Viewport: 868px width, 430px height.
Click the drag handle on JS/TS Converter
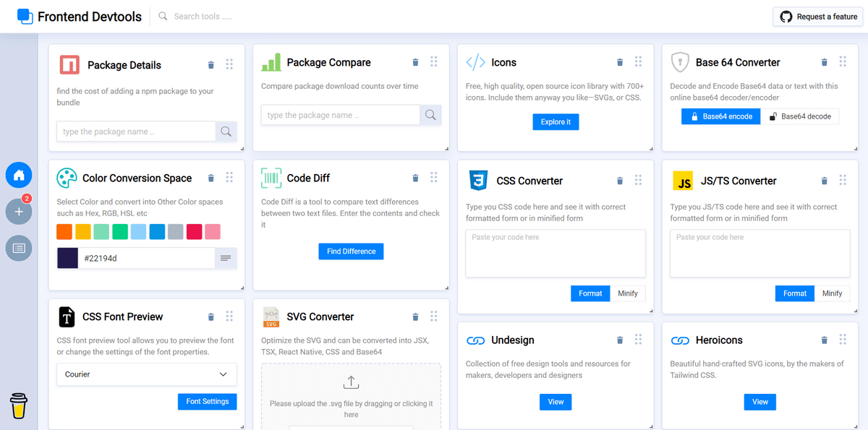(843, 181)
